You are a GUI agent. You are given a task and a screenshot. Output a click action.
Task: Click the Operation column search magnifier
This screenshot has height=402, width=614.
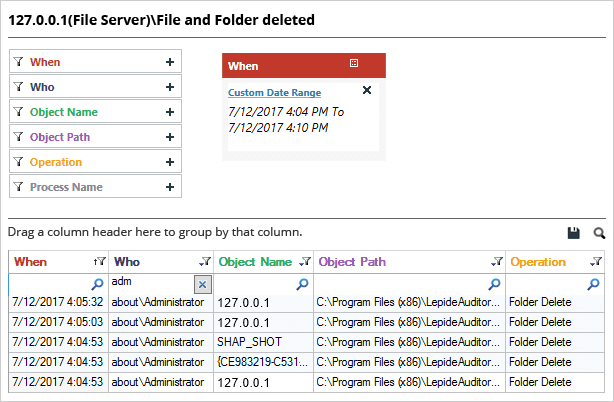(593, 284)
